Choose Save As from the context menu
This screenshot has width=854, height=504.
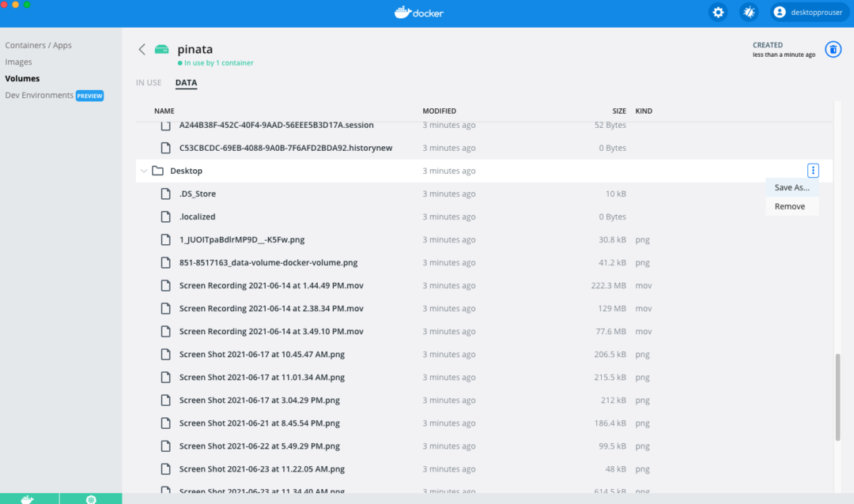click(791, 187)
